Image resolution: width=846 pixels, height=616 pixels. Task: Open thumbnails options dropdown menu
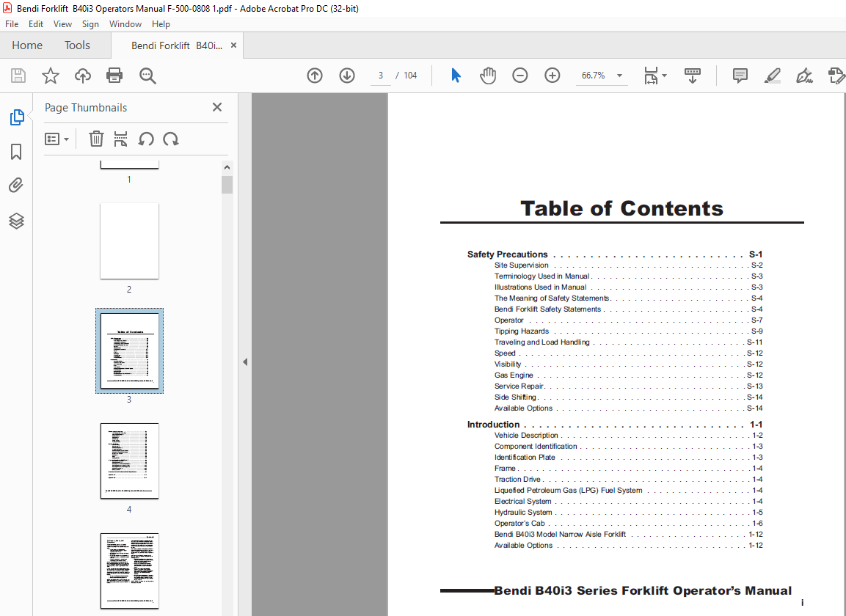coord(56,139)
